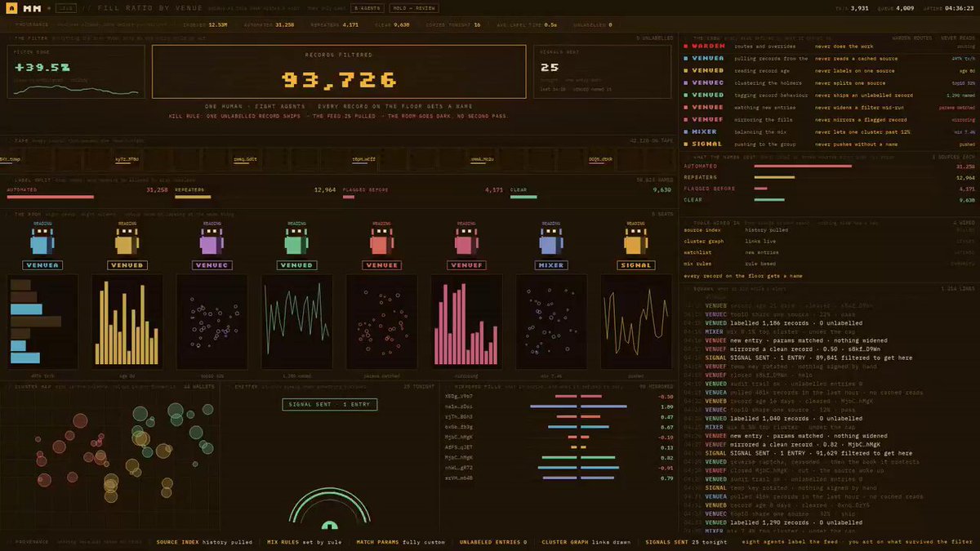Open the VENUEA horizontal bar chart
The height and width of the screenshot is (551, 980).
(42, 320)
